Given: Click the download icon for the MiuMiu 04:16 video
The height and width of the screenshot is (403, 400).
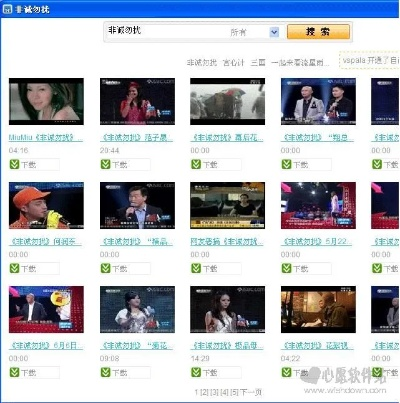Looking at the screenshot, I should pyautogui.click(x=14, y=164).
